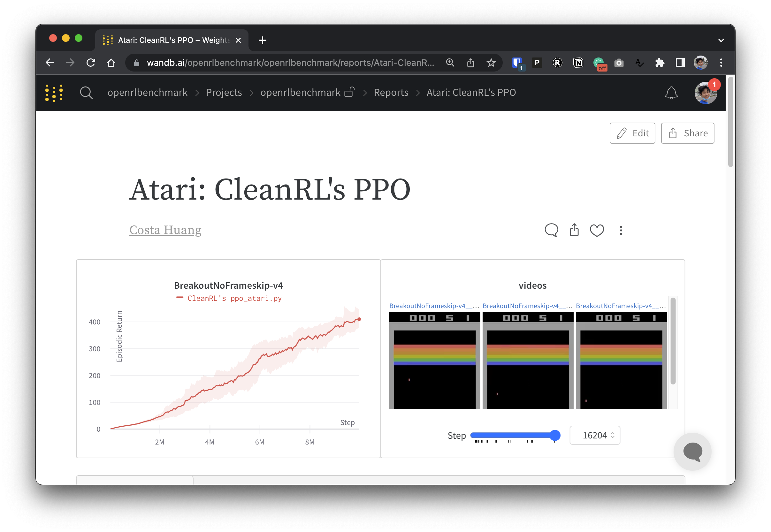771x532 pixels.
Task: Click the W&B search magnifier icon
Action: (86, 93)
